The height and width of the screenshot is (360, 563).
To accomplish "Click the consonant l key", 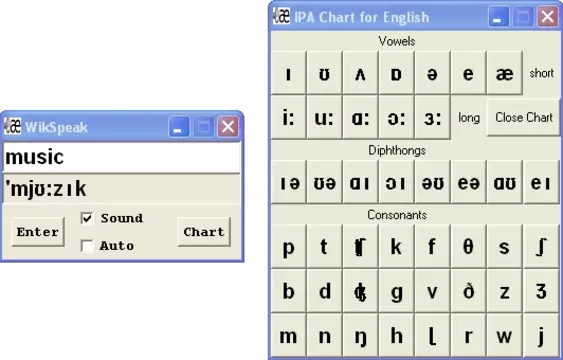I will 432,336.
